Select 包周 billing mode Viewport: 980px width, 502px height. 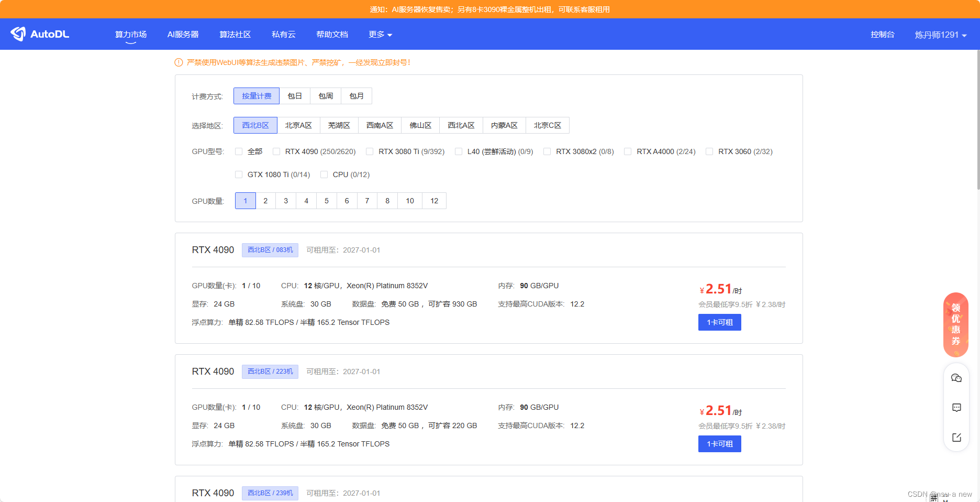click(326, 96)
